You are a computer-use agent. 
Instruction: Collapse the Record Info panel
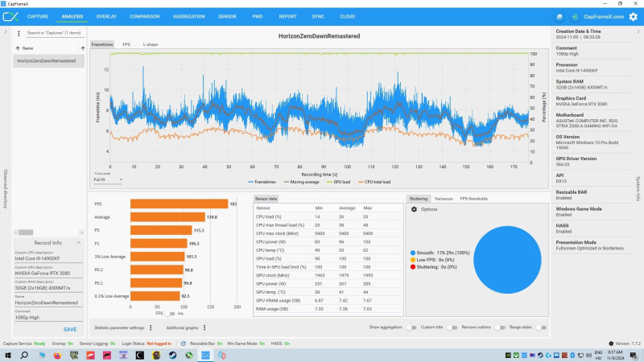[x=78, y=243]
